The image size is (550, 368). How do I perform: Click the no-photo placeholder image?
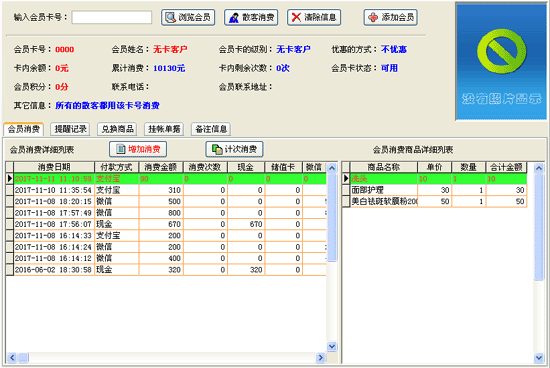(501, 61)
